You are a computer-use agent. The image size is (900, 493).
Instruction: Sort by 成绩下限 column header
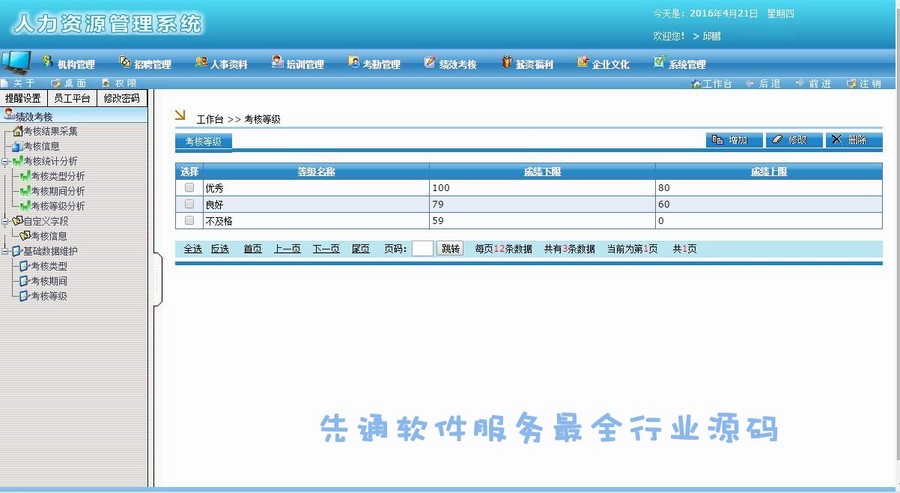click(542, 172)
